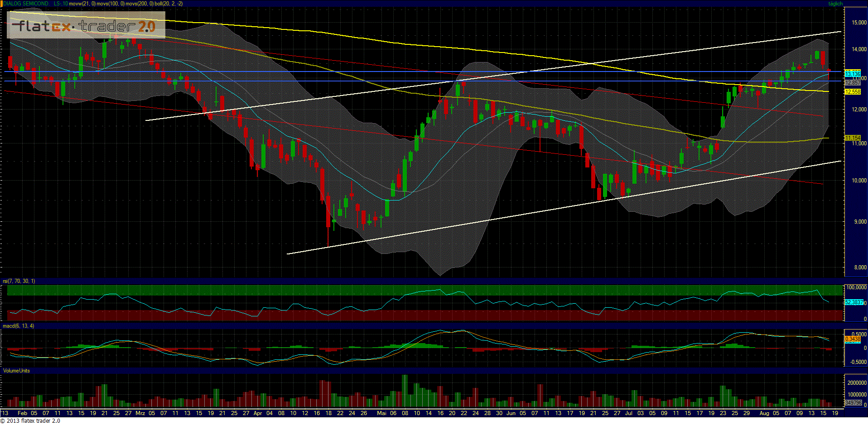Click the -0,5000 MACD axis label
The width and height of the screenshot is (868, 425).
858,362
